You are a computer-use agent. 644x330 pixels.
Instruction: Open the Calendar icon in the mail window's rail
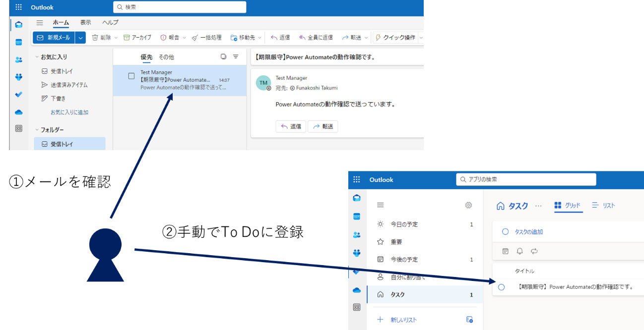(x=19, y=42)
